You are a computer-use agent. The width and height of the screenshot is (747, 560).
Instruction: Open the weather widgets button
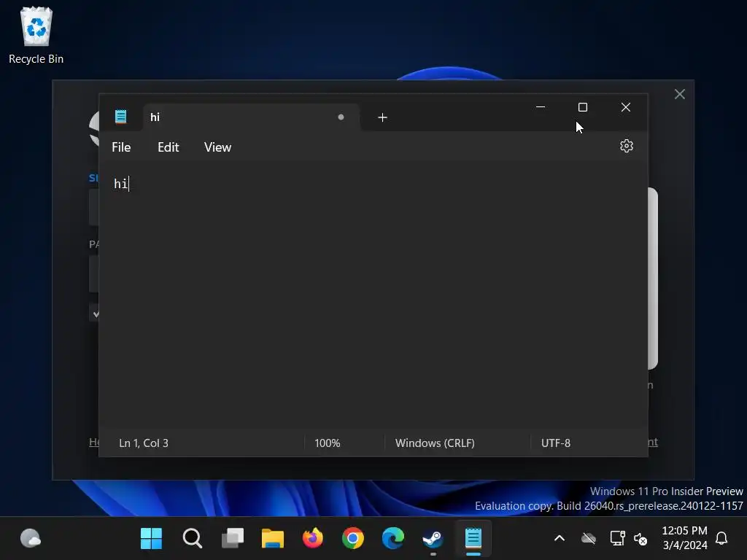(31, 539)
